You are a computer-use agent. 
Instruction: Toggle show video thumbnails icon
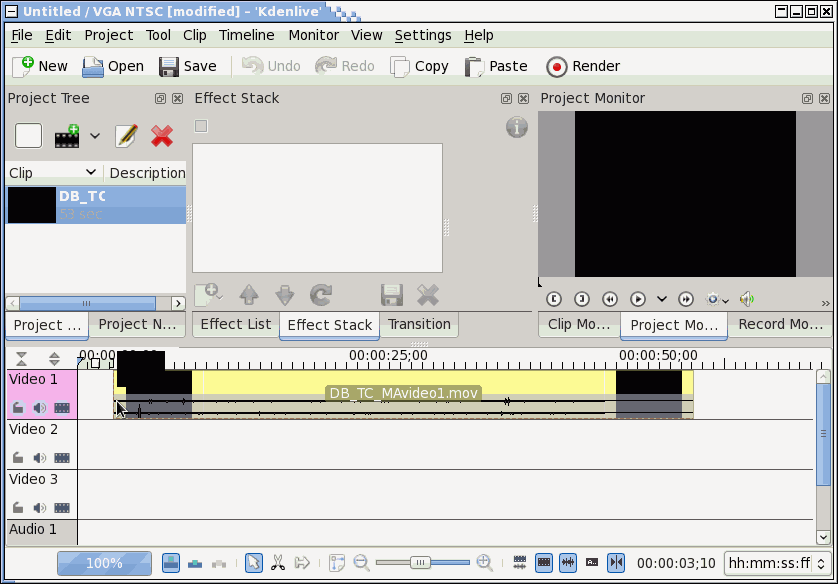544,563
